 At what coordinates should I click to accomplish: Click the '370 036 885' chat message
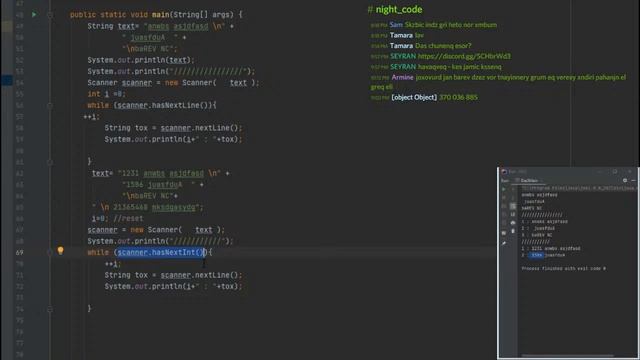click(x=458, y=97)
